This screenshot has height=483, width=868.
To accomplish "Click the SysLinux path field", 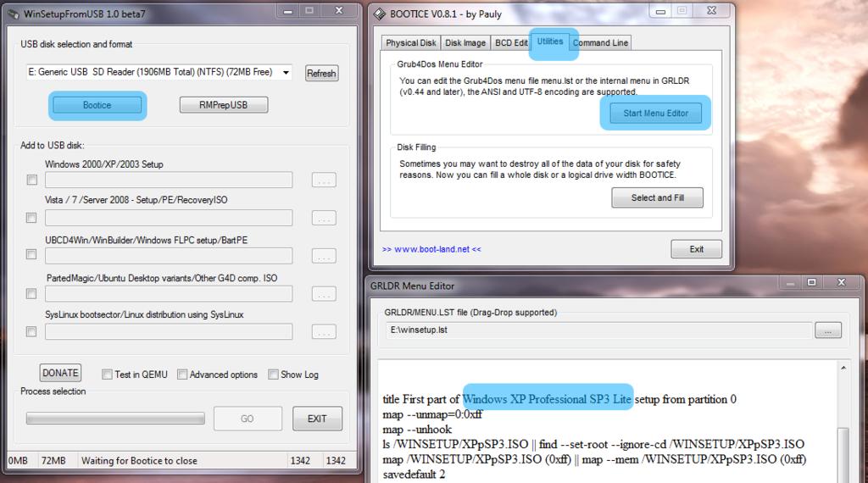I will [x=169, y=331].
